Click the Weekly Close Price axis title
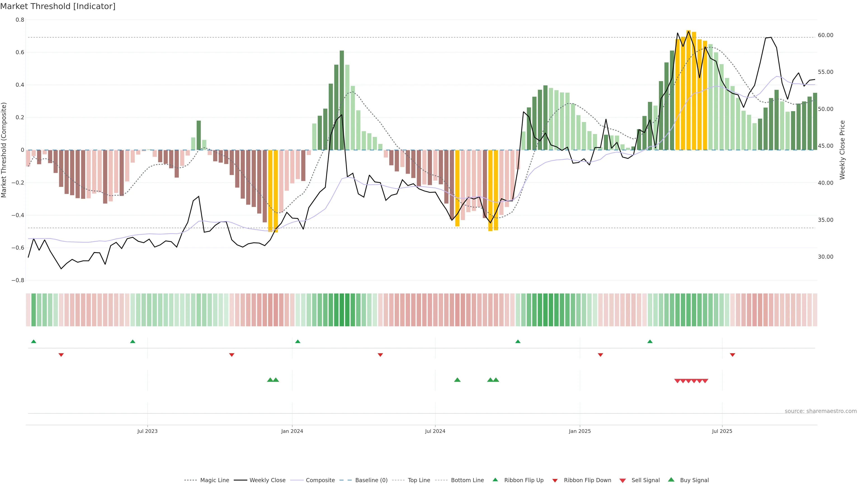The width and height of the screenshot is (868, 488). tap(842, 150)
